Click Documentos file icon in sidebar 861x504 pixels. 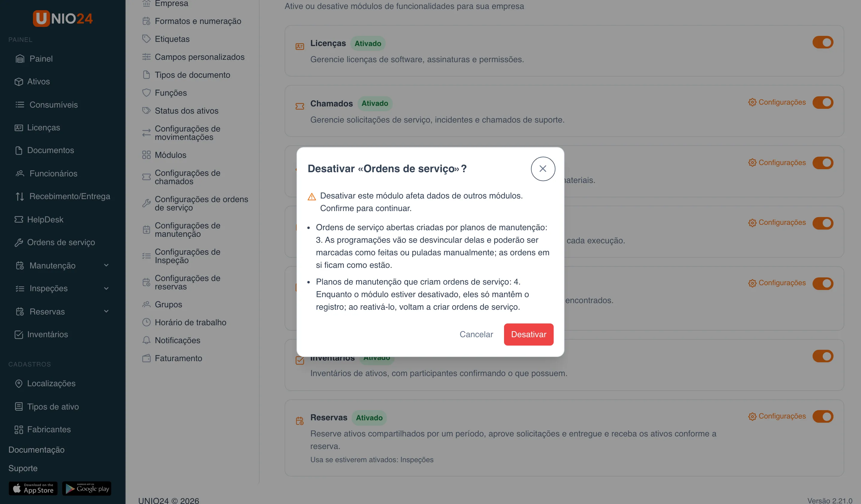click(19, 150)
